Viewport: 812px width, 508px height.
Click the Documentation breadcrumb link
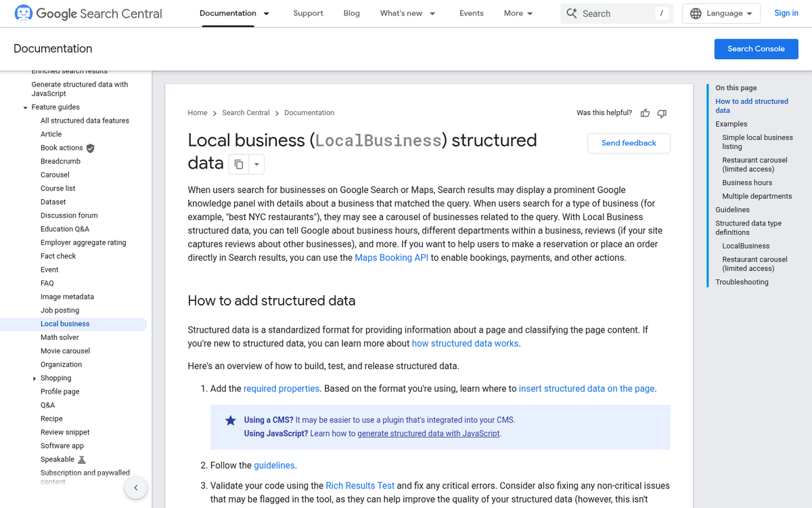pos(309,113)
